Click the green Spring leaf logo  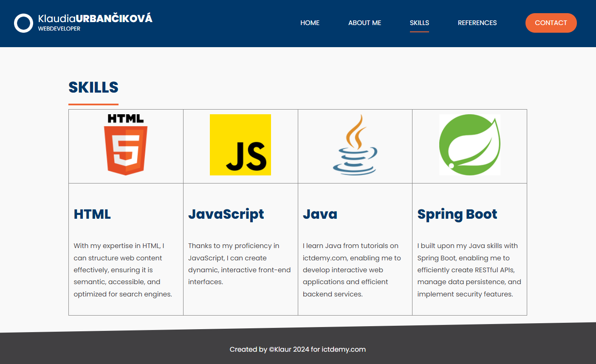coord(469,145)
